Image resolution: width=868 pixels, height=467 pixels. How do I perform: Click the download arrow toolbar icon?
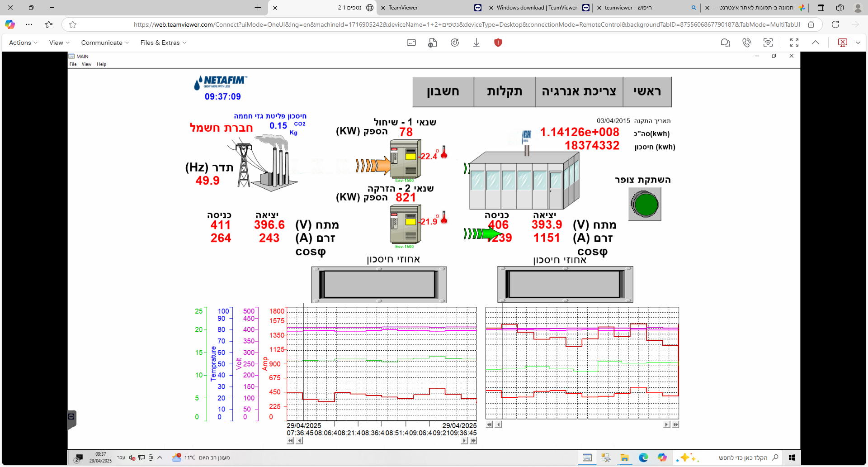(x=476, y=43)
